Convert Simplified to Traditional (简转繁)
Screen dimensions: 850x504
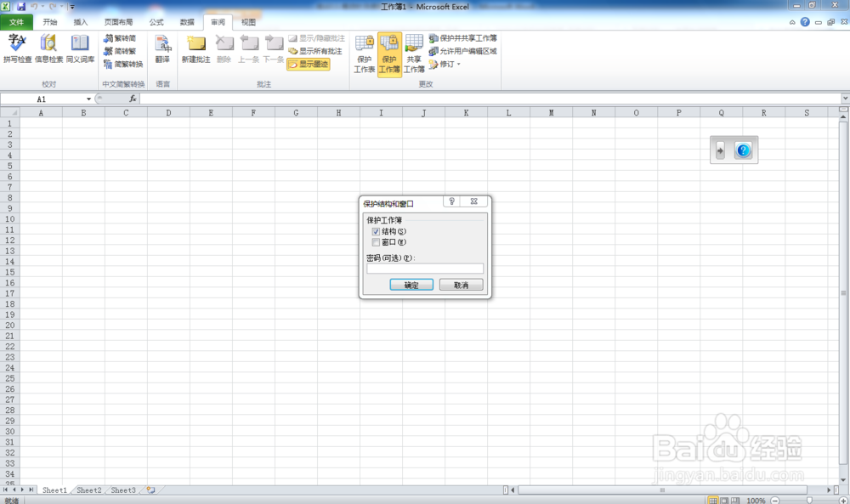click(120, 51)
